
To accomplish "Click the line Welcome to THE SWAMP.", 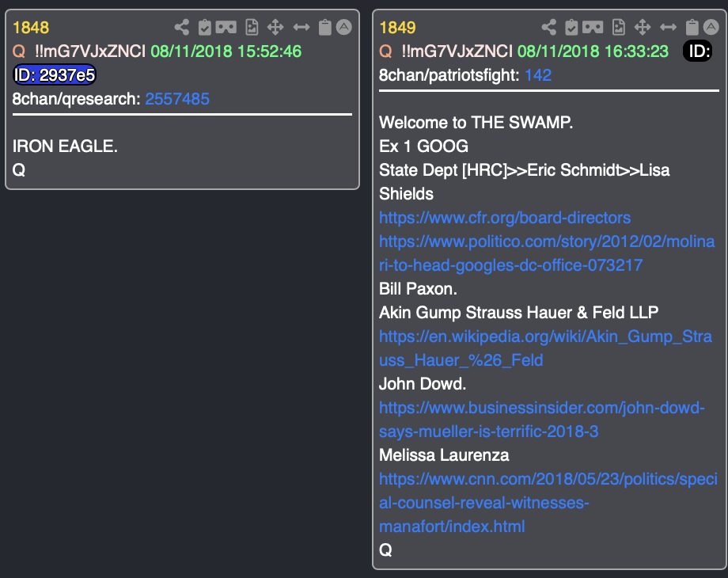I will [476, 123].
